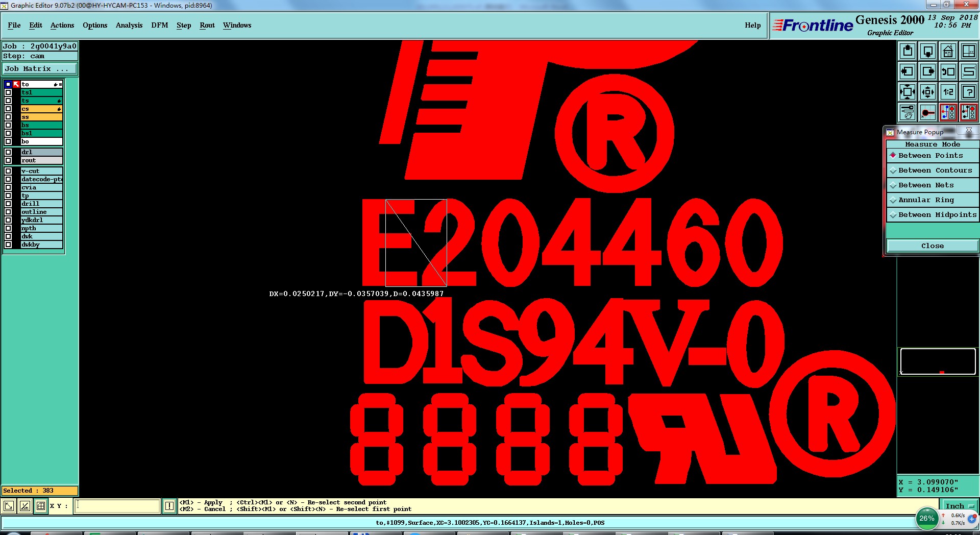980x535 pixels.
Task: Click the question mark help icon
Action: [969, 92]
